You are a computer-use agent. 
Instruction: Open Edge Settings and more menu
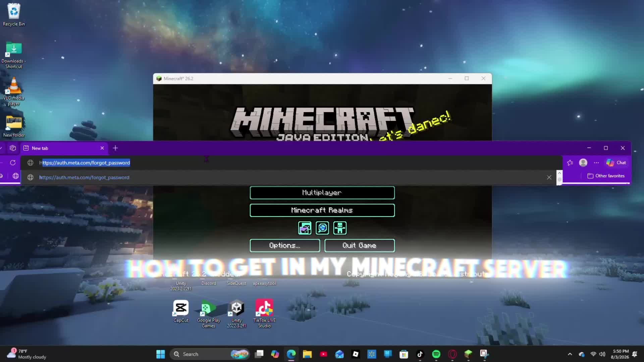[x=596, y=163]
